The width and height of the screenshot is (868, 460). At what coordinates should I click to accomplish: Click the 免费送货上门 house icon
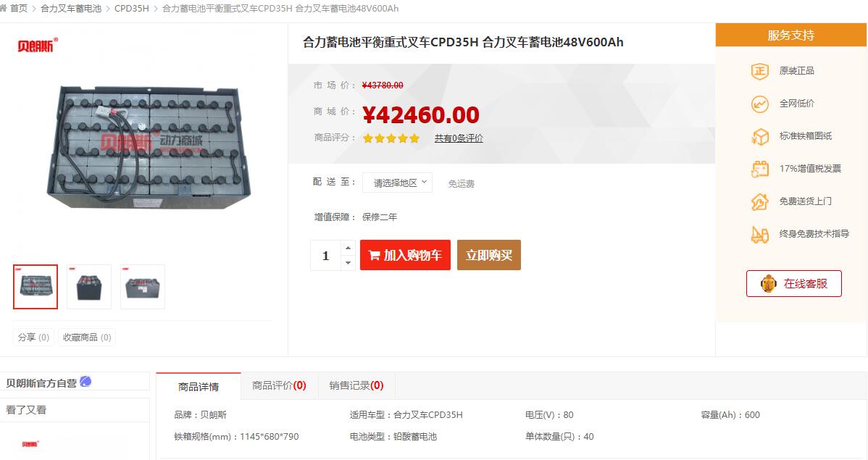point(759,201)
